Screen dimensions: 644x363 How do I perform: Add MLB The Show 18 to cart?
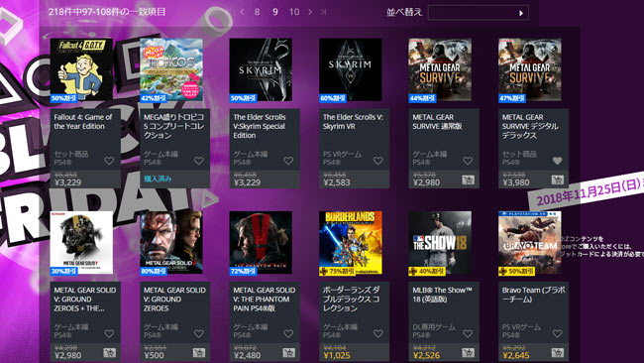click(468, 353)
